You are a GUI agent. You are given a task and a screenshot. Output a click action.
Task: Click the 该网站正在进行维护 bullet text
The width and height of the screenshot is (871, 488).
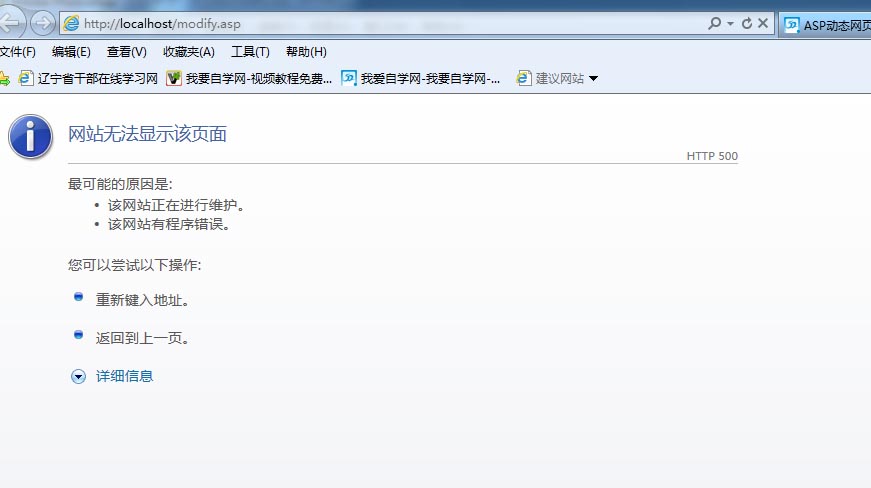click(176, 205)
